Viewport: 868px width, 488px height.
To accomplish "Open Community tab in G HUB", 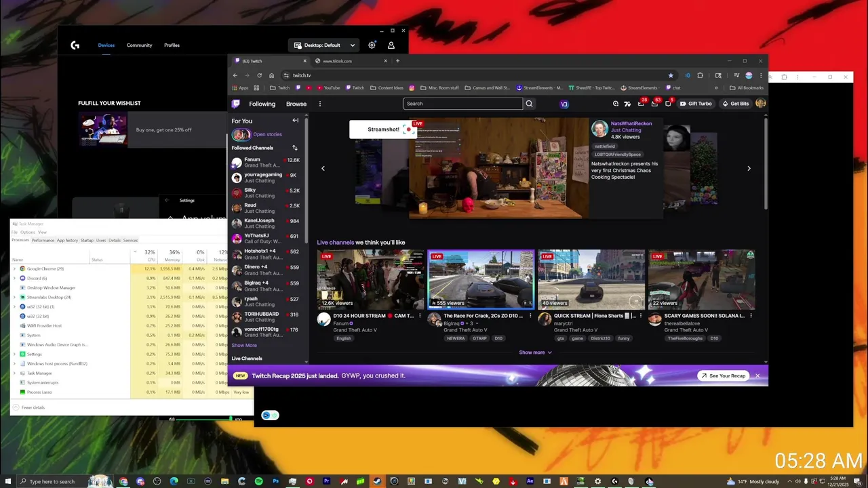I will point(139,45).
